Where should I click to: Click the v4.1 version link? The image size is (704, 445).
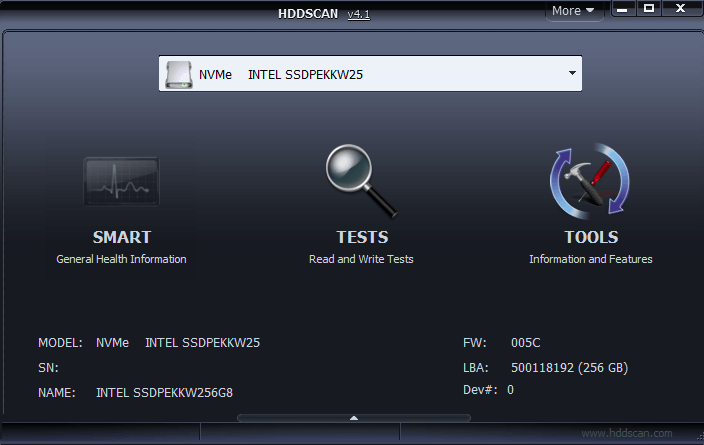tap(358, 14)
